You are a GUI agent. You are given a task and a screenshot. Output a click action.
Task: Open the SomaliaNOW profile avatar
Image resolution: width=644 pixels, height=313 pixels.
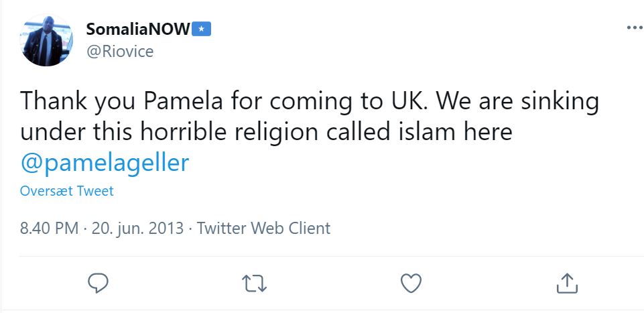[x=46, y=40]
